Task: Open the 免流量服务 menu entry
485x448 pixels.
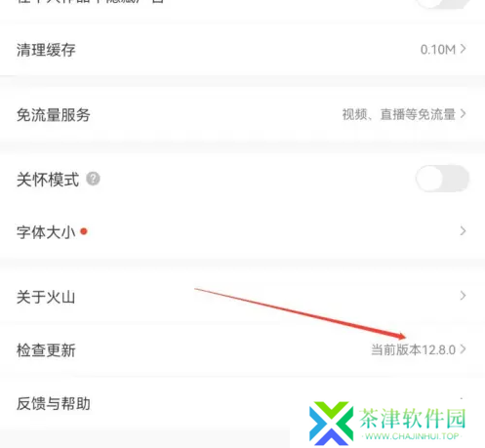Action: [242, 114]
